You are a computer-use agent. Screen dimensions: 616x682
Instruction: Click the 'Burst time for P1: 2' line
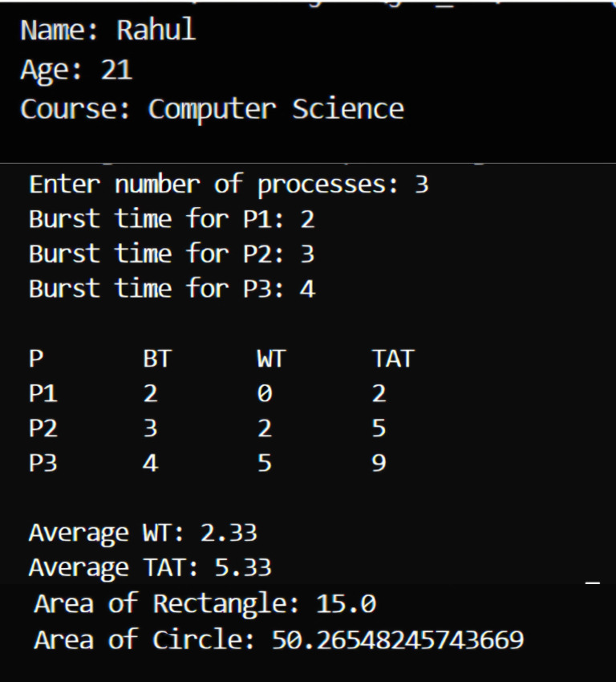pos(172,219)
